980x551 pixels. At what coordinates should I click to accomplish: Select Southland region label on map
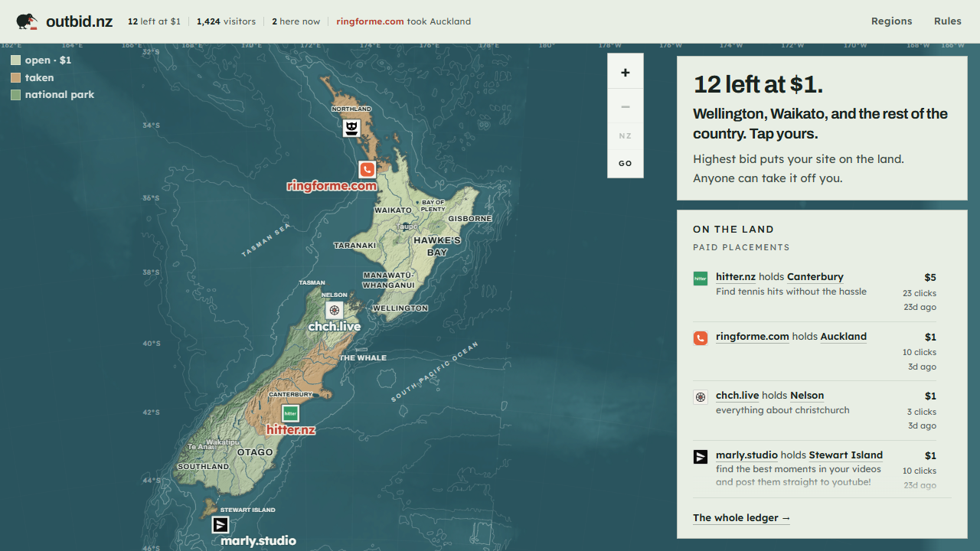(203, 467)
